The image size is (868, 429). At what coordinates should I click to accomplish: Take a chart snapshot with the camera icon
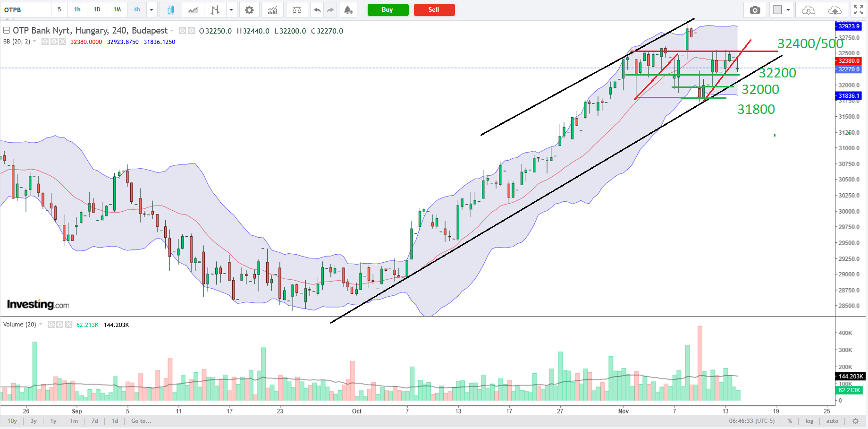[x=755, y=10]
